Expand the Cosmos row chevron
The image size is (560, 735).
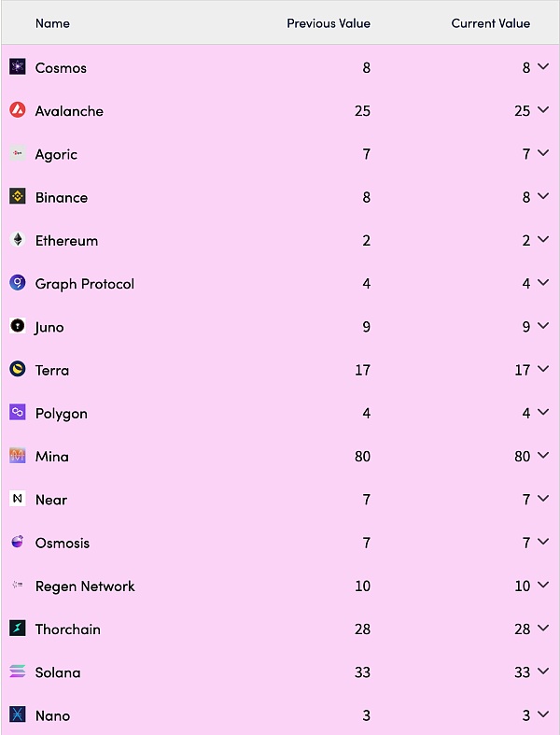pyautogui.click(x=543, y=67)
